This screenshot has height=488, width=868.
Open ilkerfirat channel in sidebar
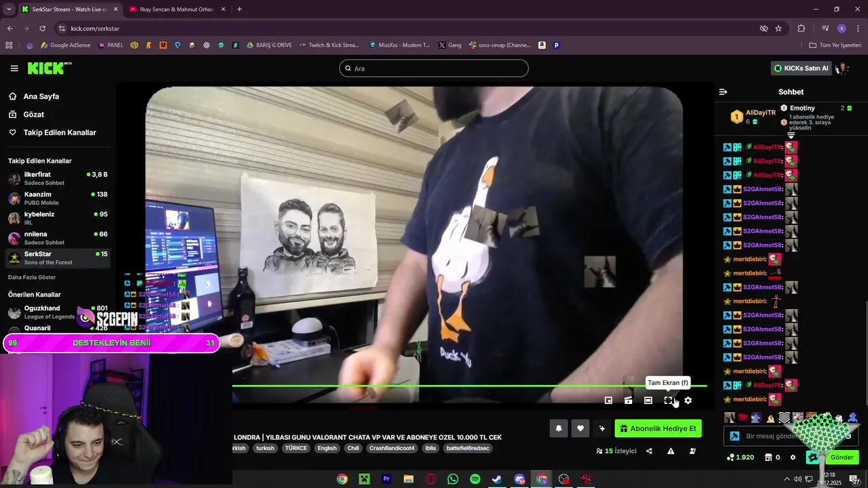[58, 178]
